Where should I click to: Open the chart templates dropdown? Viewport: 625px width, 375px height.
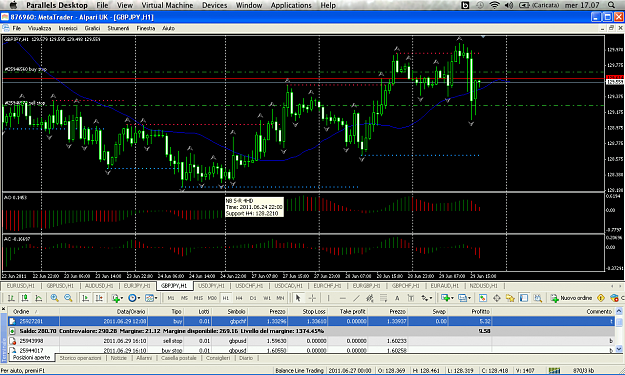(151, 298)
